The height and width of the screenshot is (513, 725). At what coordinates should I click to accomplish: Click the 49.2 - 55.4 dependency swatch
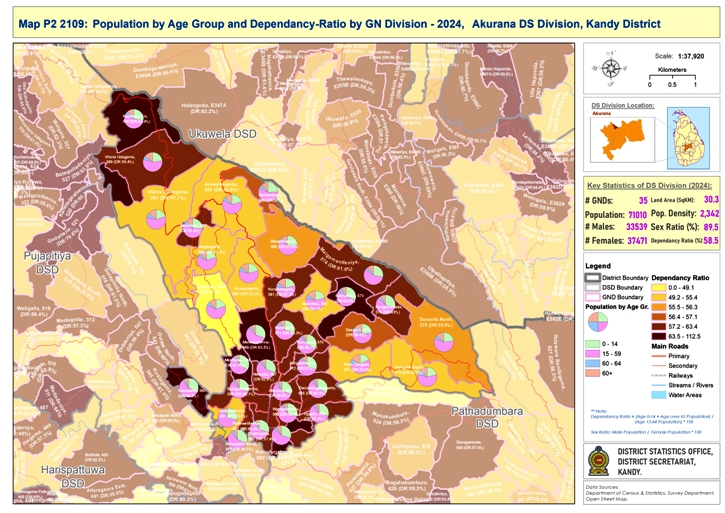pos(658,297)
